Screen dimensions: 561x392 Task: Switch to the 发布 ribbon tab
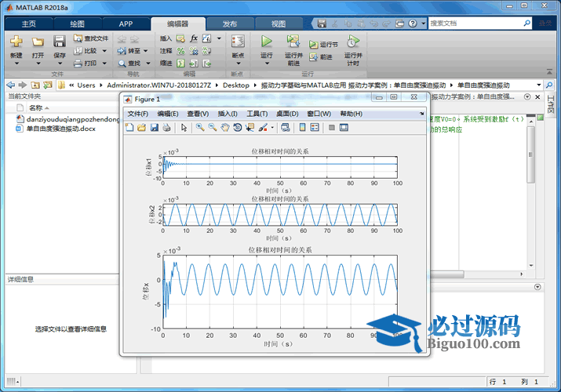pyautogui.click(x=230, y=24)
